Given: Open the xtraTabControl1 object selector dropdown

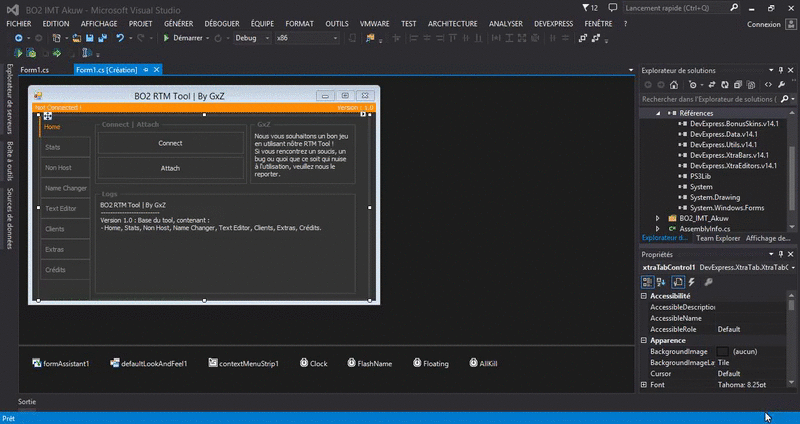Looking at the screenshot, I should tap(793, 267).
